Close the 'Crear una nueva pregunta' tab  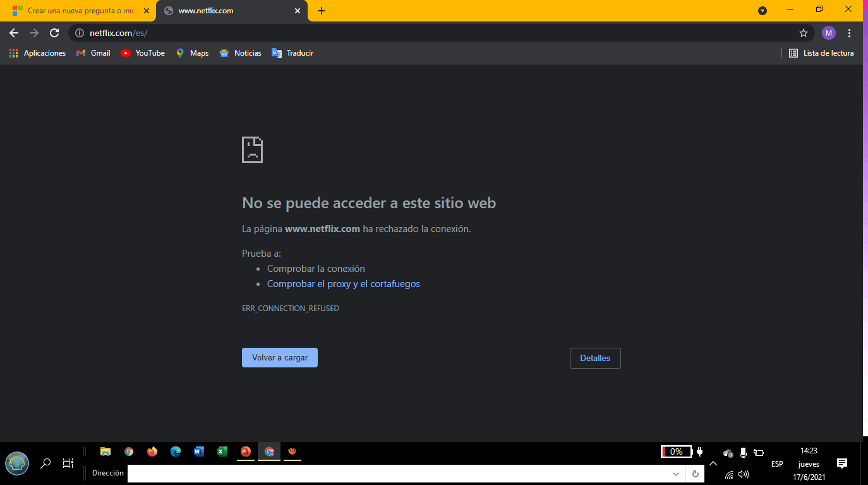pos(147,11)
